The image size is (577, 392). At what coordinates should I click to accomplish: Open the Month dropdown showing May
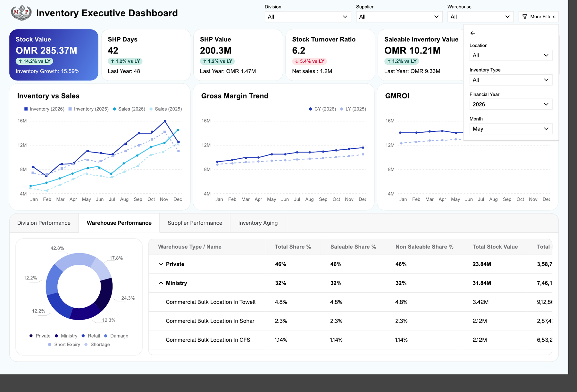pos(511,129)
